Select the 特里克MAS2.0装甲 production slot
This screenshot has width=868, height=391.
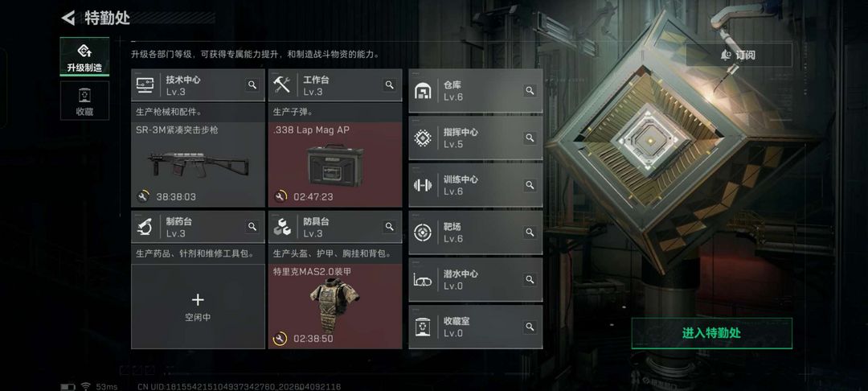click(x=335, y=307)
